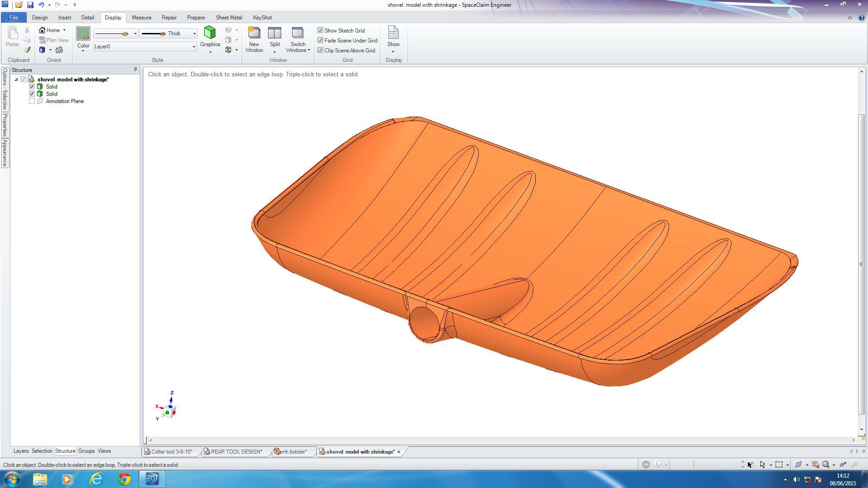The height and width of the screenshot is (488, 868).
Task: Toggle the Show Sketch Grid checkbox
Action: tap(321, 30)
